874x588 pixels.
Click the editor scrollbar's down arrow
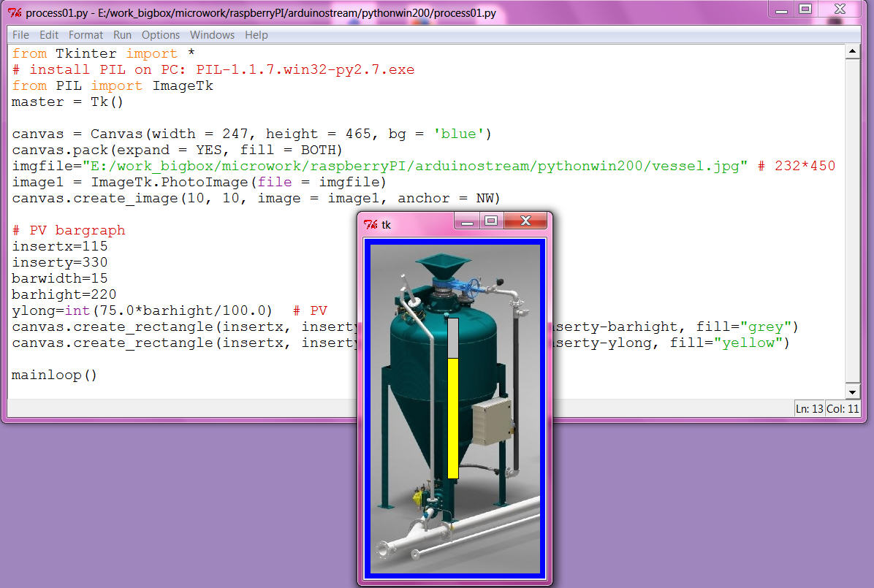(x=852, y=392)
